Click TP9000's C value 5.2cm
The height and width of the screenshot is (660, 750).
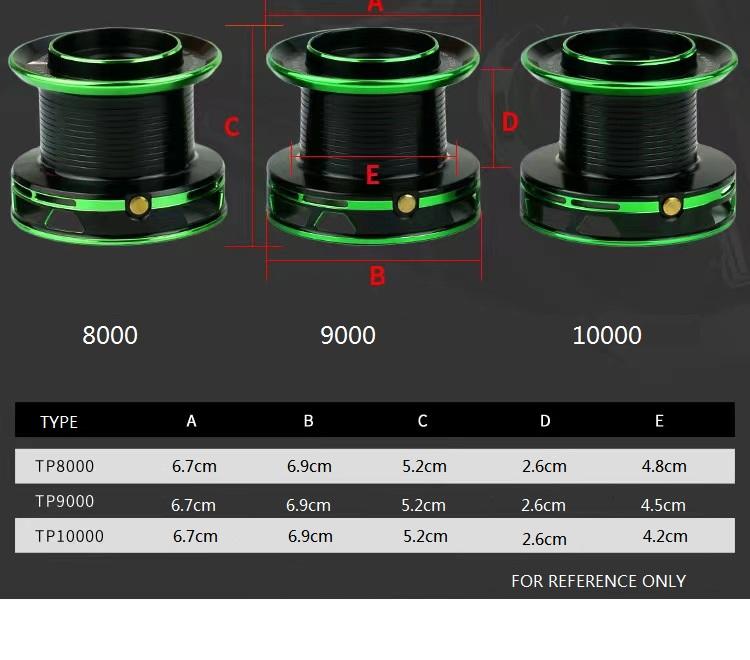[423, 505]
